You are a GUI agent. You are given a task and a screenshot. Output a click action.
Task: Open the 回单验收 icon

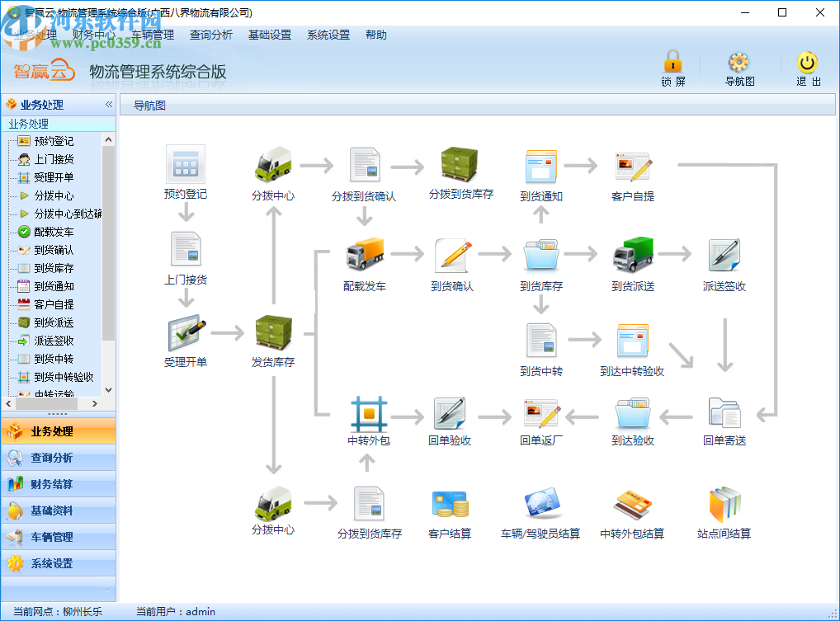pos(450,412)
